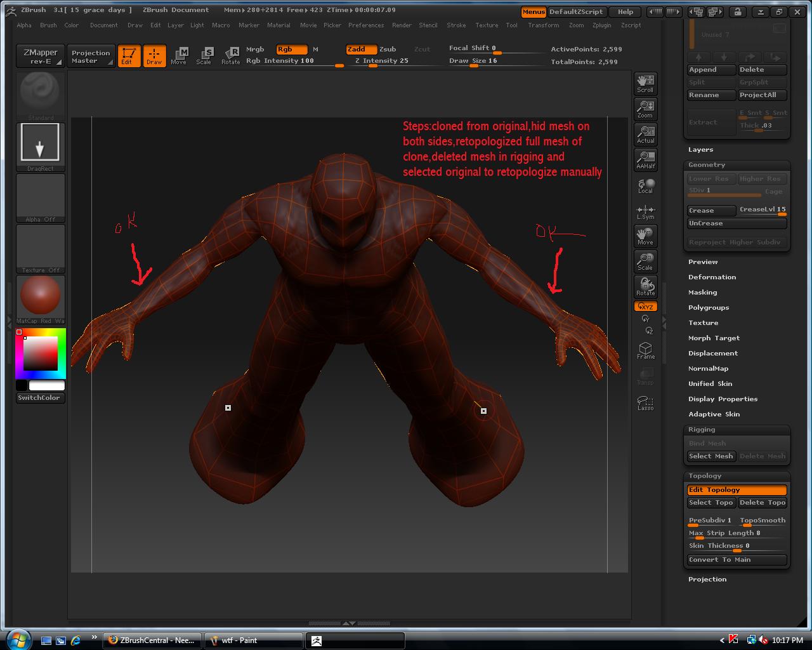Expand the Projection subpalette
Screen dimensions: 812x650
coord(707,580)
